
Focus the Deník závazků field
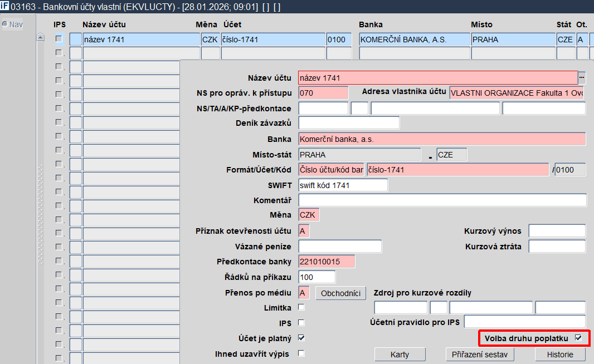[x=349, y=123]
